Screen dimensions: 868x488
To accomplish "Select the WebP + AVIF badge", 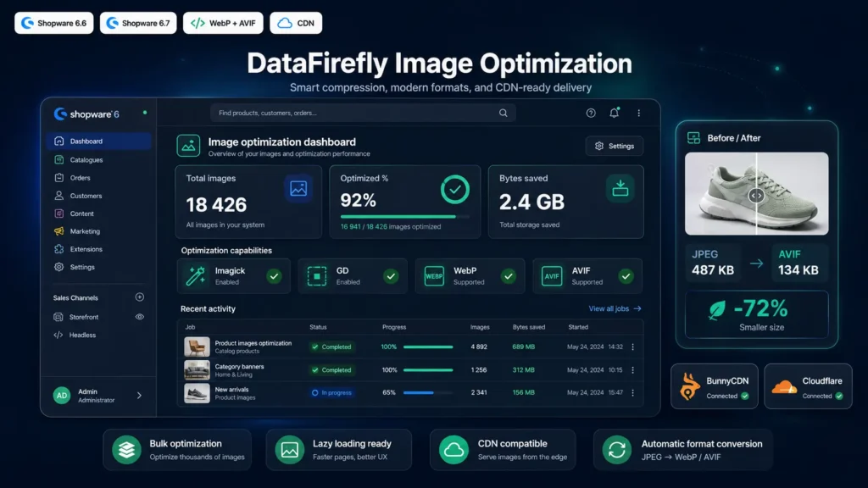I will coord(223,23).
